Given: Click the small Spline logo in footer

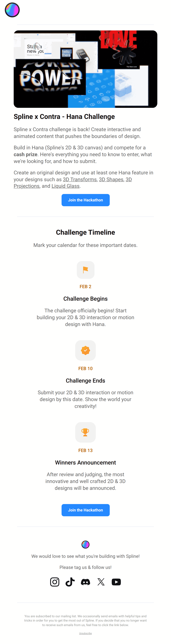Looking at the screenshot, I should click(85, 544).
